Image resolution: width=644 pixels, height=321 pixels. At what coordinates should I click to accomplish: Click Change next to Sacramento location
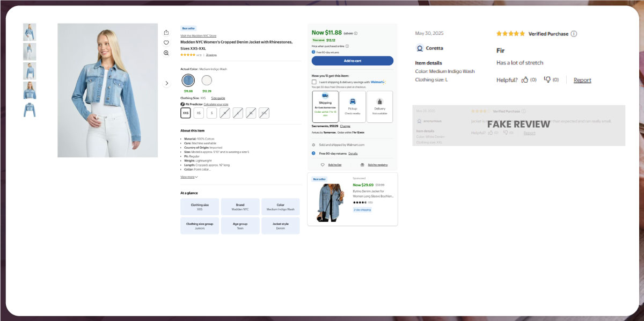click(345, 126)
